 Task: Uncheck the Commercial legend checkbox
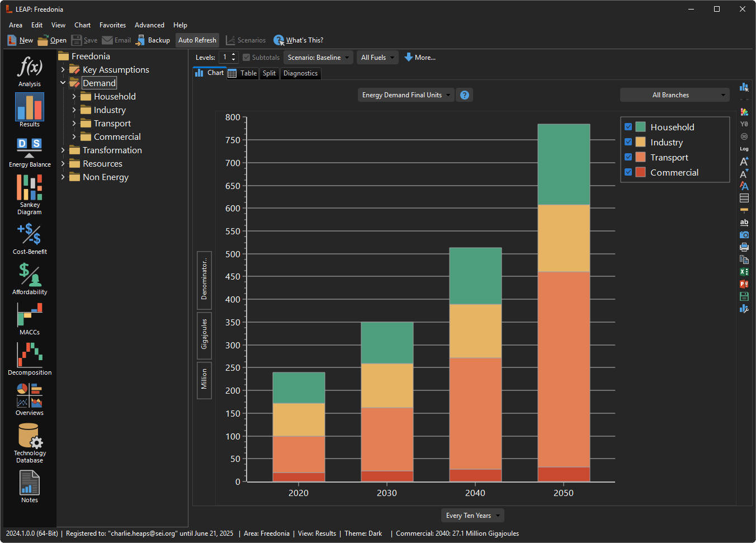(629, 172)
